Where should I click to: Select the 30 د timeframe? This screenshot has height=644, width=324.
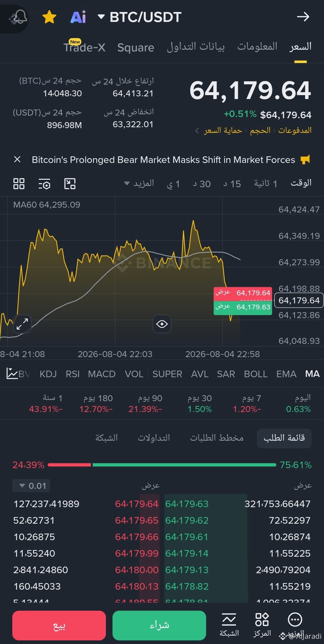(202, 184)
